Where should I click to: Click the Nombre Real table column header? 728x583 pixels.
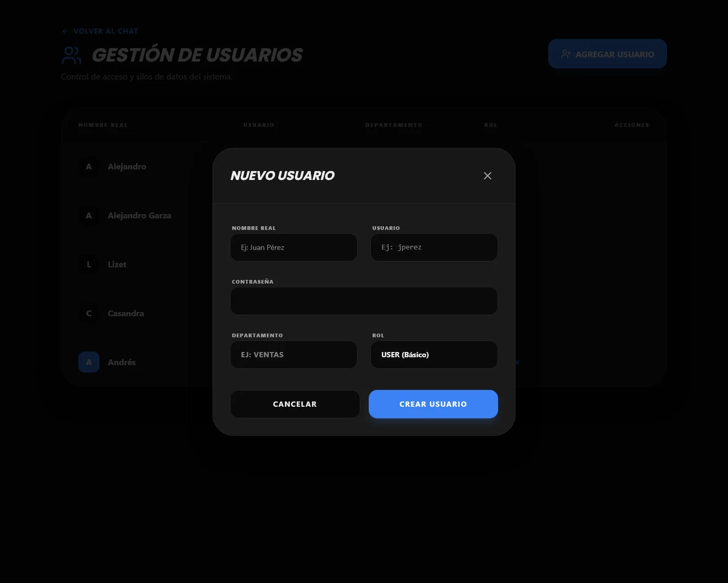pos(103,125)
